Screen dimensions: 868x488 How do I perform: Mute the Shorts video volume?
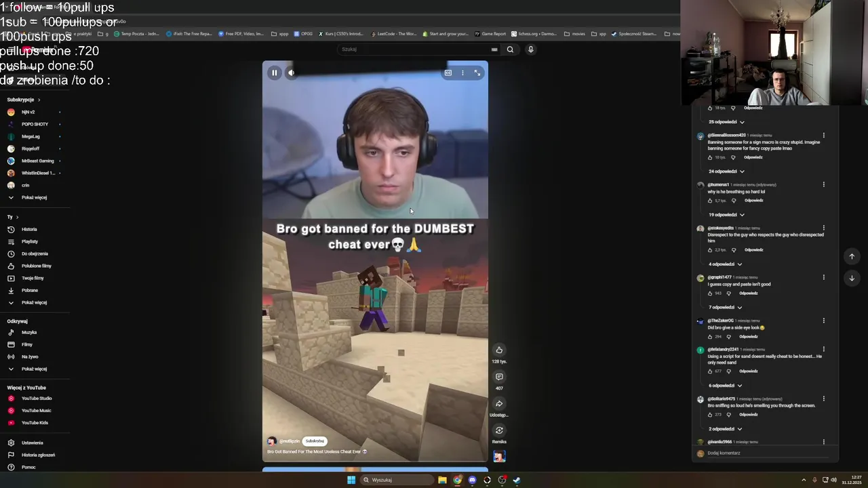tap(291, 73)
